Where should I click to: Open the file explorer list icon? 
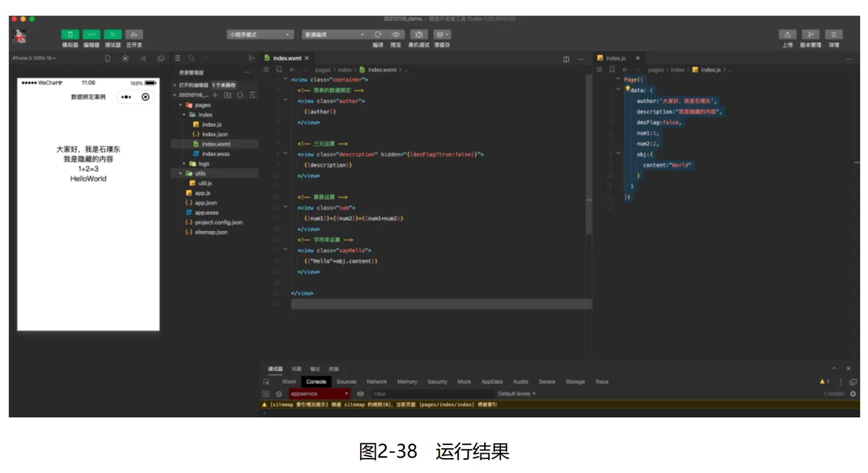(x=177, y=58)
